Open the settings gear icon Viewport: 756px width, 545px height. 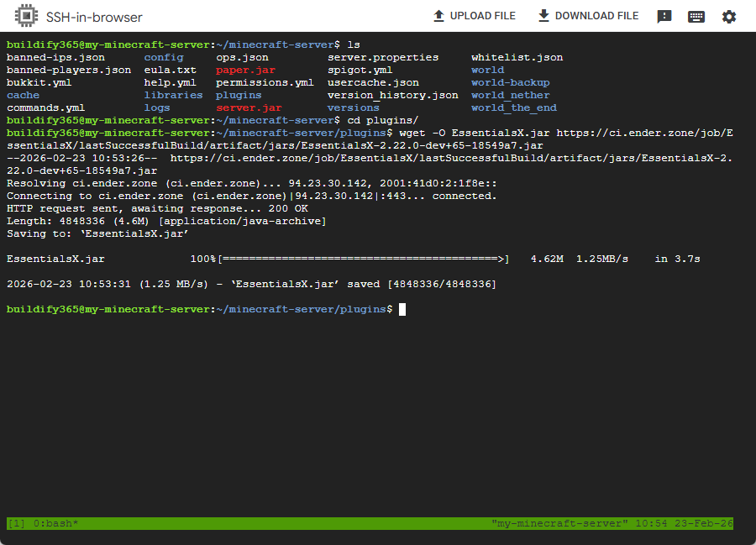coord(728,17)
